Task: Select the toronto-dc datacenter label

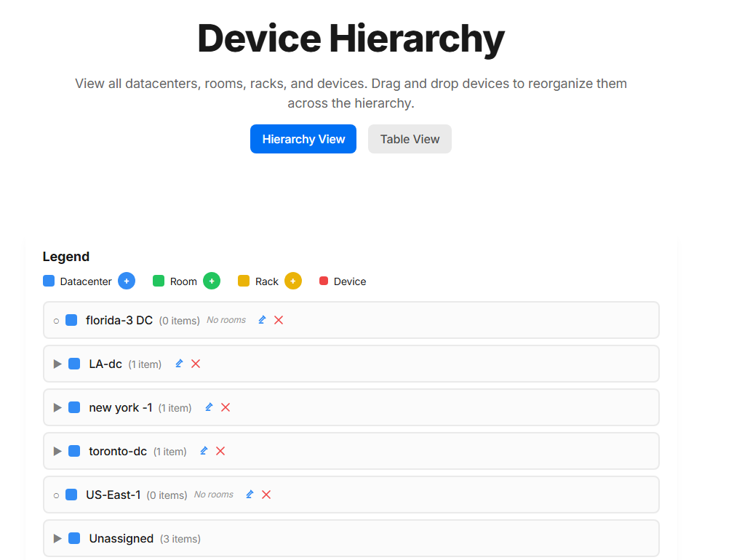Action: pos(118,451)
